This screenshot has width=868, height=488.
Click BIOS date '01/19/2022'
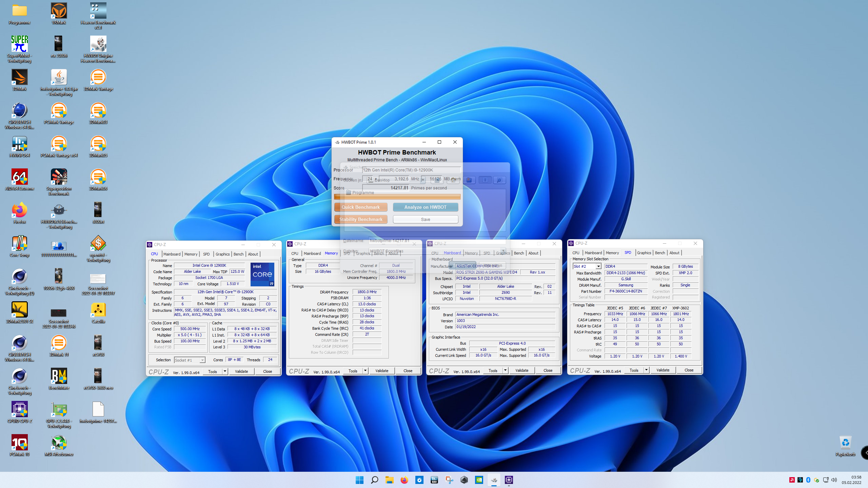click(x=505, y=327)
